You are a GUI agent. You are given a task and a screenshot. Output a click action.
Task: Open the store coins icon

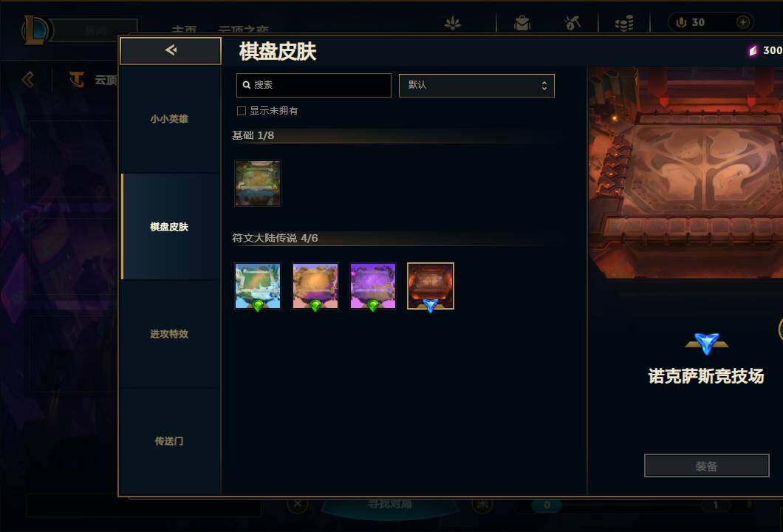623,23
